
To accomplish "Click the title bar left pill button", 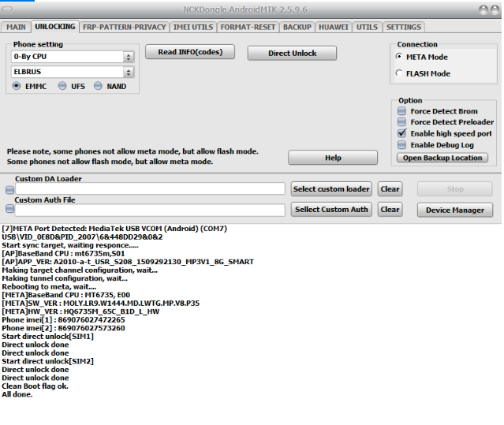I will click(x=7, y=9).
